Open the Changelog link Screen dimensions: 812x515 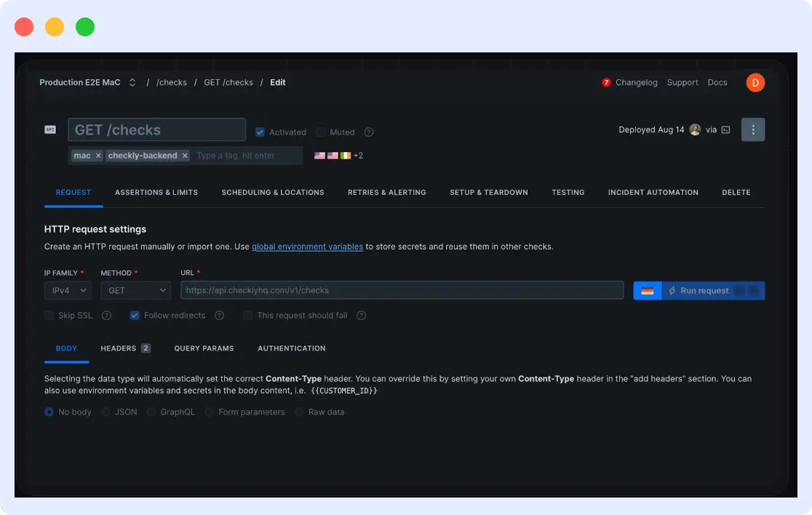[x=637, y=82]
